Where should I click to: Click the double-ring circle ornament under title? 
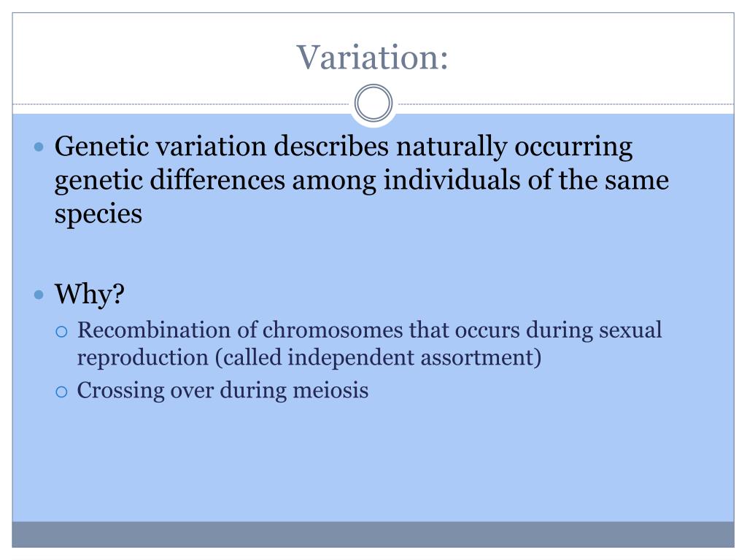373,104
